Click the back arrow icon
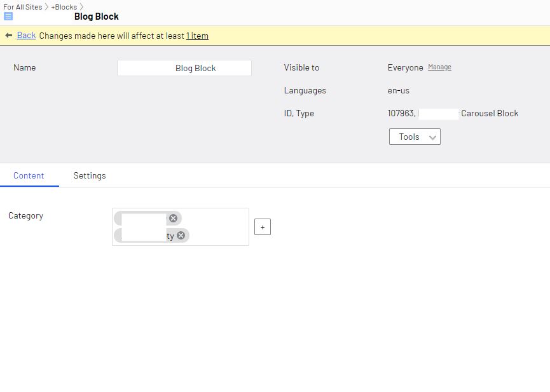This screenshot has width=550, height=392. pyautogui.click(x=9, y=36)
